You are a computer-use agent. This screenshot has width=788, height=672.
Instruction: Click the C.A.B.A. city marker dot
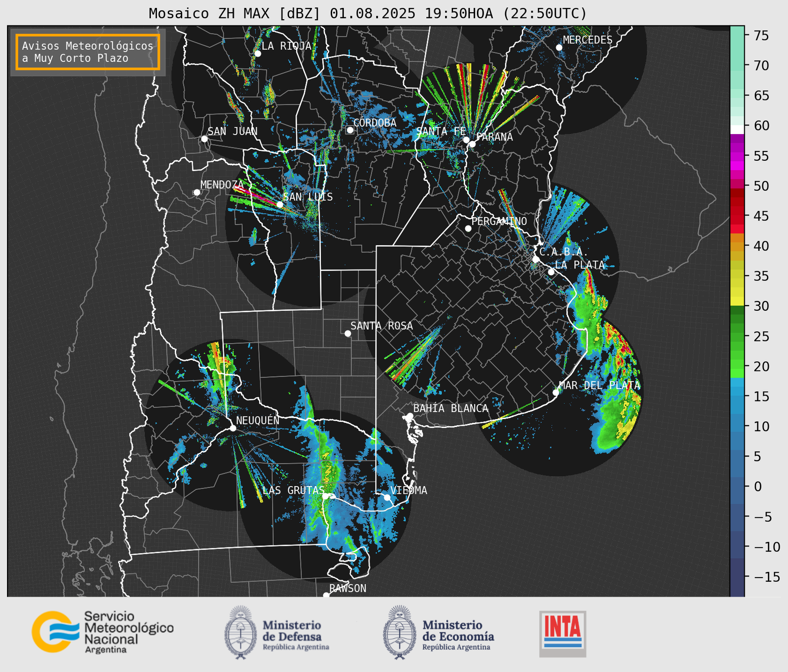[x=536, y=259]
